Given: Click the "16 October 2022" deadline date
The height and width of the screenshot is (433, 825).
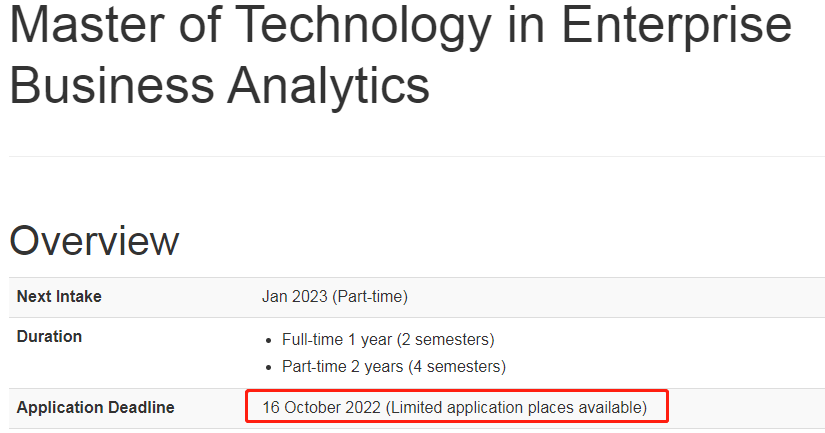Looking at the screenshot, I should pyautogui.click(x=321, y=408).
